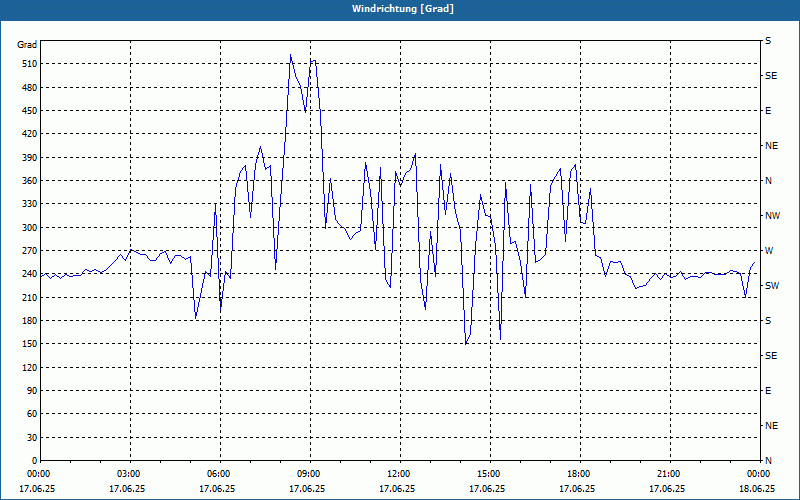Select the SW compass label
This screenshot has width=800, height=500.
click(772, 286)
